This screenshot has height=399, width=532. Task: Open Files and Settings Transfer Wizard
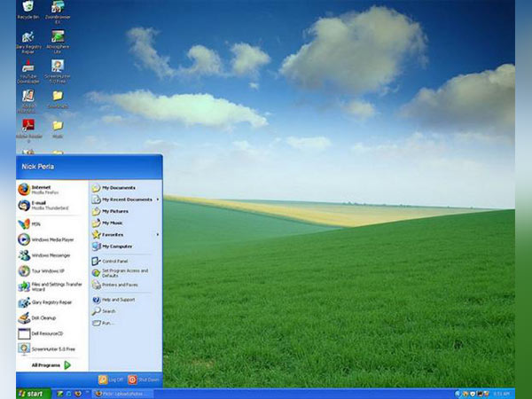[x=51, y=286]
